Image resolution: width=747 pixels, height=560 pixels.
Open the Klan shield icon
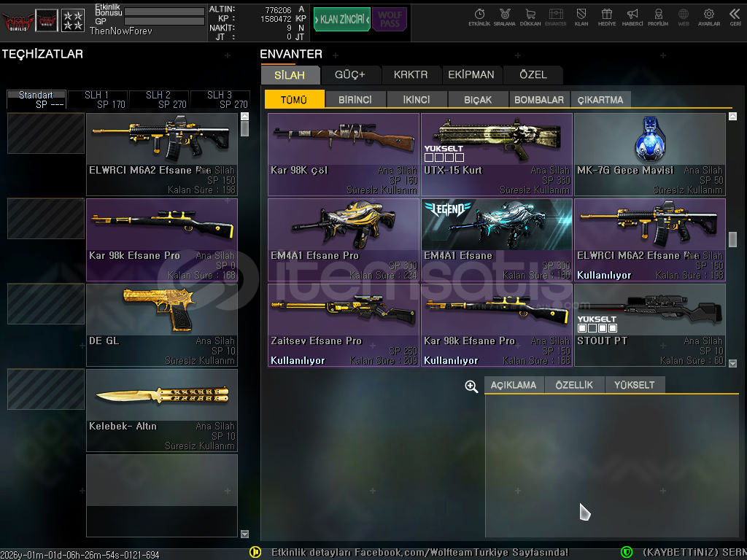pyautogui.click(x=581, y=17)
